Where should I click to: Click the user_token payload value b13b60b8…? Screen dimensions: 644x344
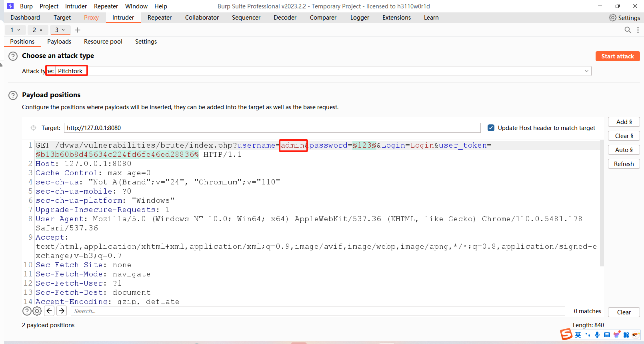pyautogui.click(x=117, y=155)
